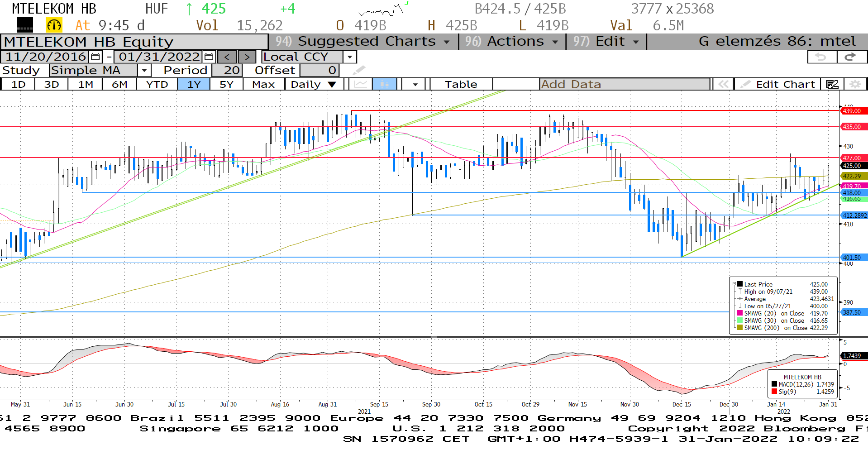
Task: Select Max time range
Action: pos(263,84)
